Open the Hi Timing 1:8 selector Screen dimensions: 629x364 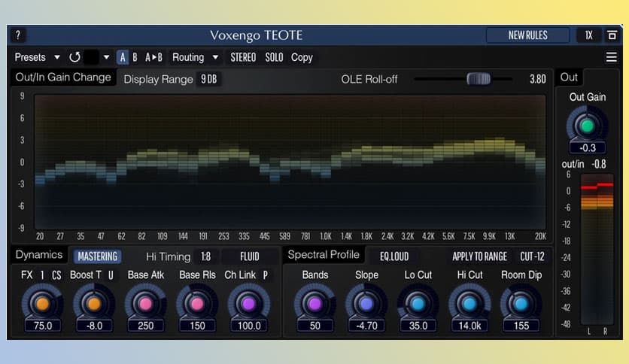206,256
